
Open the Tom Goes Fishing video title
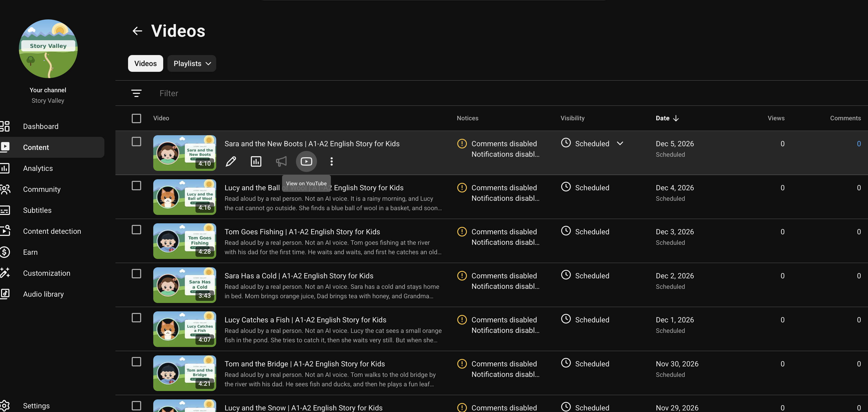(x=302, y=232)
